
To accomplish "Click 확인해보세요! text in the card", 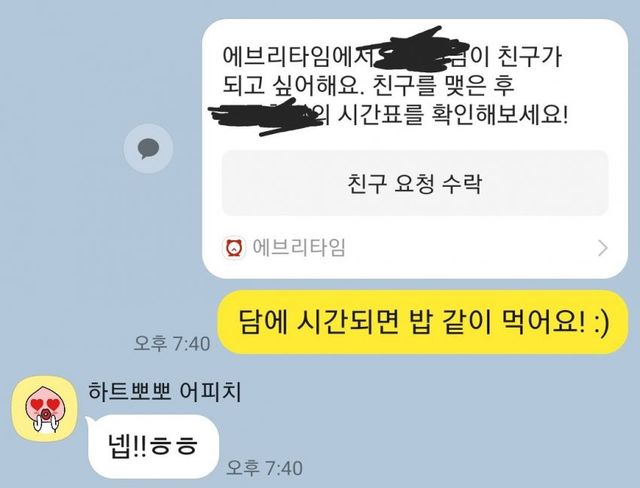I will coord(500,115).
